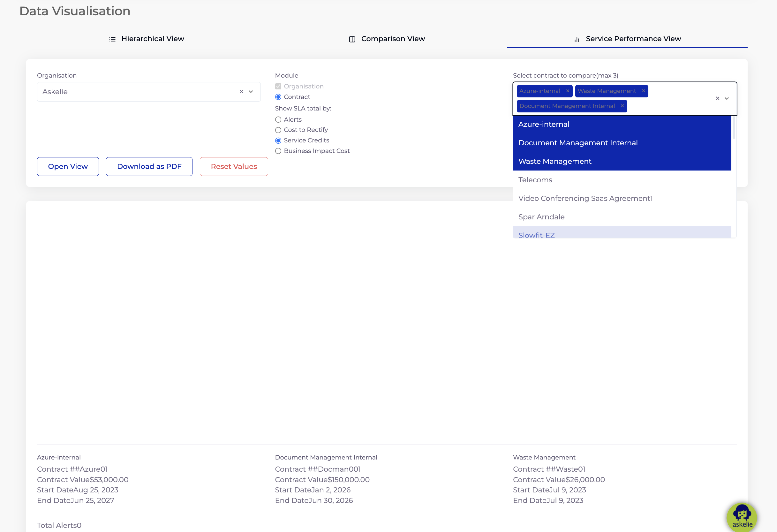Choose Azure-internal in the dropdown list
This screenshot has width=777, height=532.
click(622, 125)
